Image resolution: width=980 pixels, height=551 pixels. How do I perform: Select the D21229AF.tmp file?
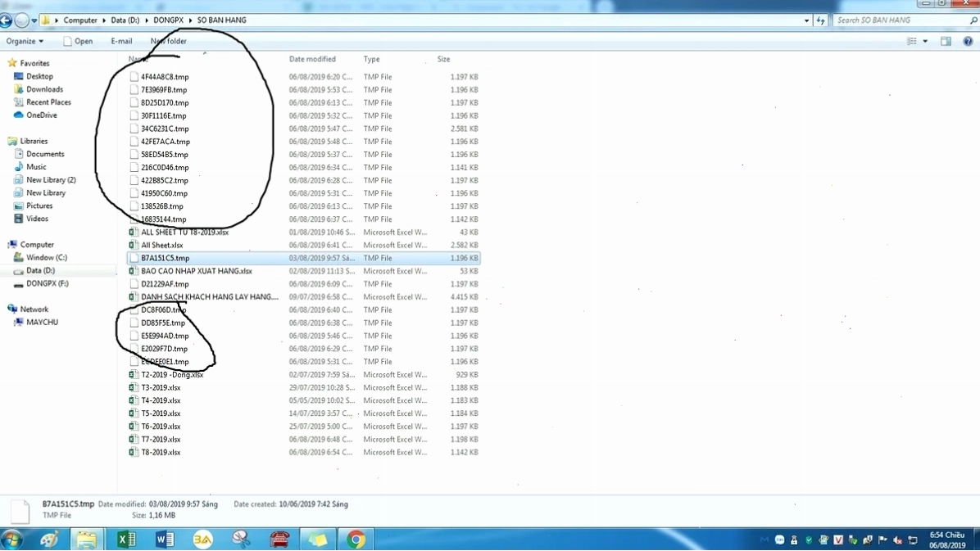[165, 283]
